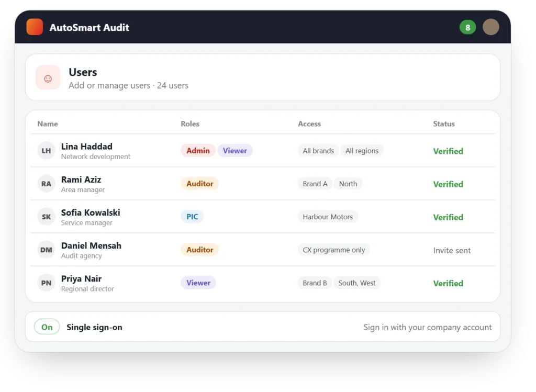Image resolution: width=536 pixels, height=392 pixels.
Task: Click the Brand B access chip
Action: point(315,283)
